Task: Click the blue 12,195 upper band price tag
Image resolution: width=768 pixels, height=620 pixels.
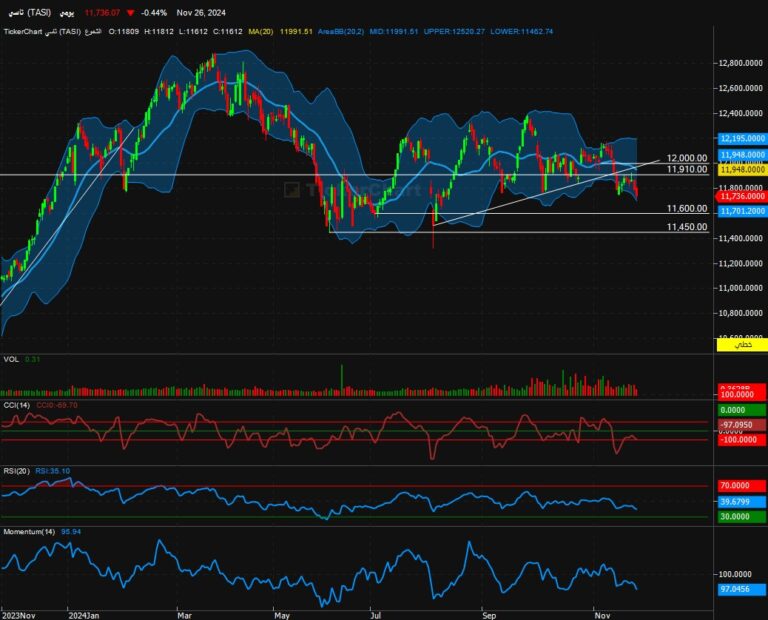Action: 741,139
